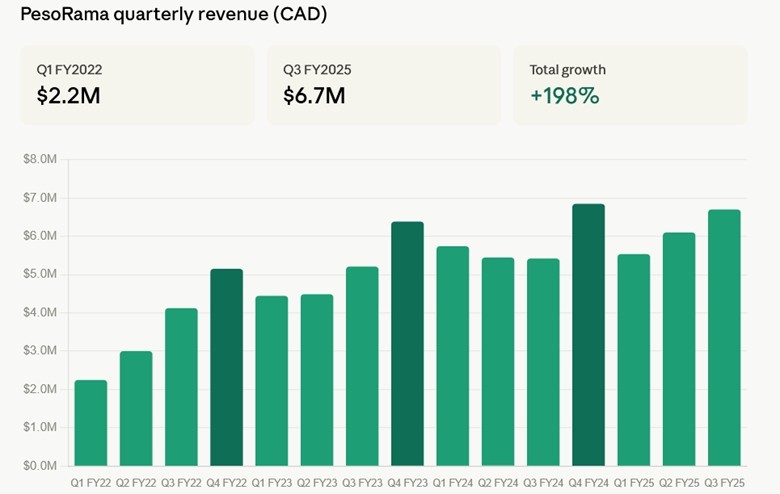Click the +198% total growth value
This screenshot has height=494, width=780.
coord(565,96)
